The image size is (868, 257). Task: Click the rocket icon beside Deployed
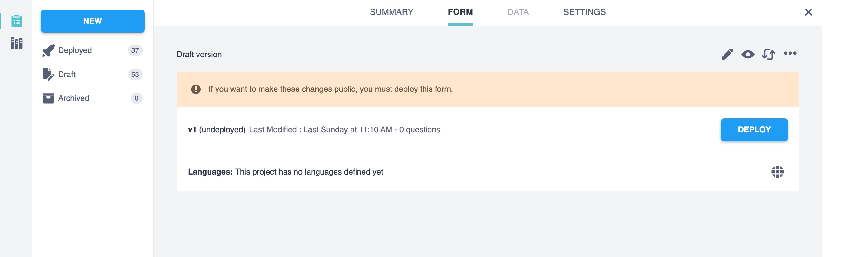point(48,50)
